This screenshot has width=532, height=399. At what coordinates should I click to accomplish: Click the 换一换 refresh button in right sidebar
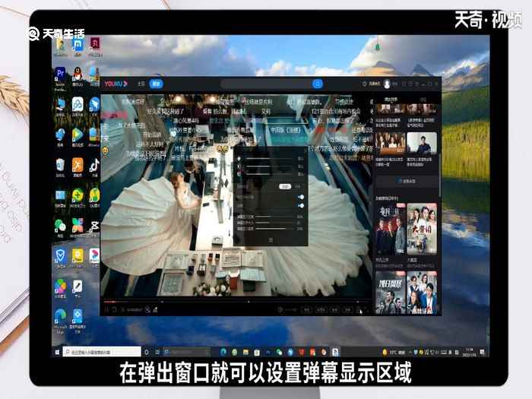(409, 182)
